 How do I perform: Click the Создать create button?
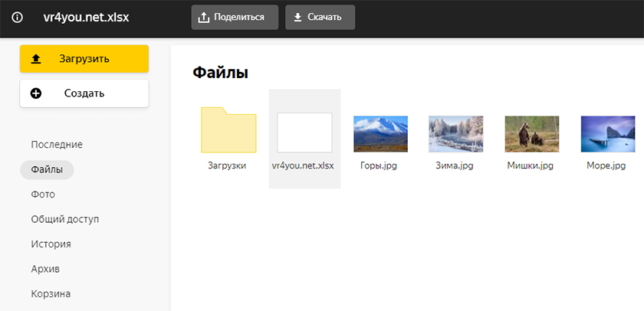(x=84, y=93)
